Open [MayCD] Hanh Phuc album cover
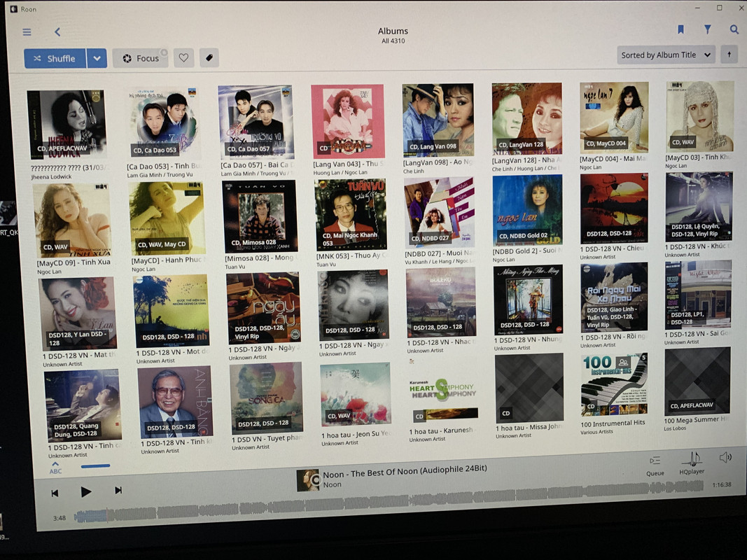 tap(167, 218)
